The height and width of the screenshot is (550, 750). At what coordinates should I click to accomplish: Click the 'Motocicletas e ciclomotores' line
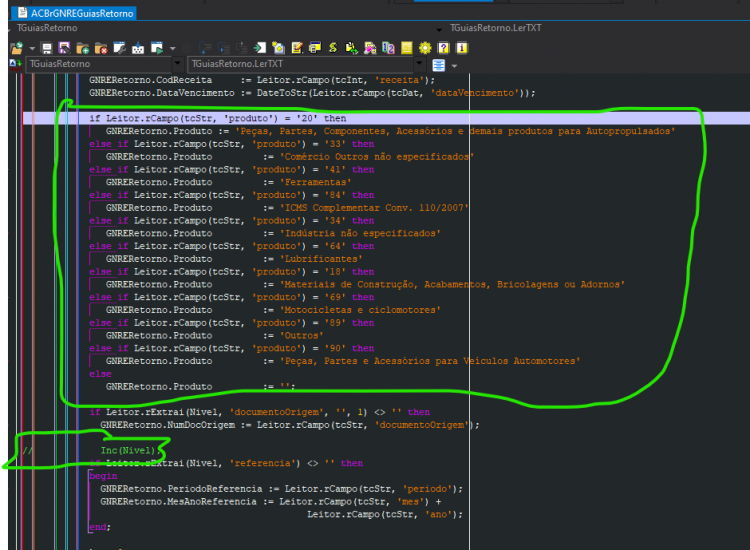click(273, 310)
